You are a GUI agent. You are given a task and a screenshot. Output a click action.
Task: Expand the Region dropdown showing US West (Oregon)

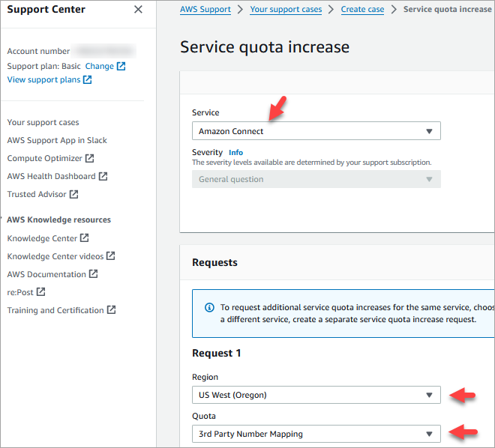(x=316, y=395)
